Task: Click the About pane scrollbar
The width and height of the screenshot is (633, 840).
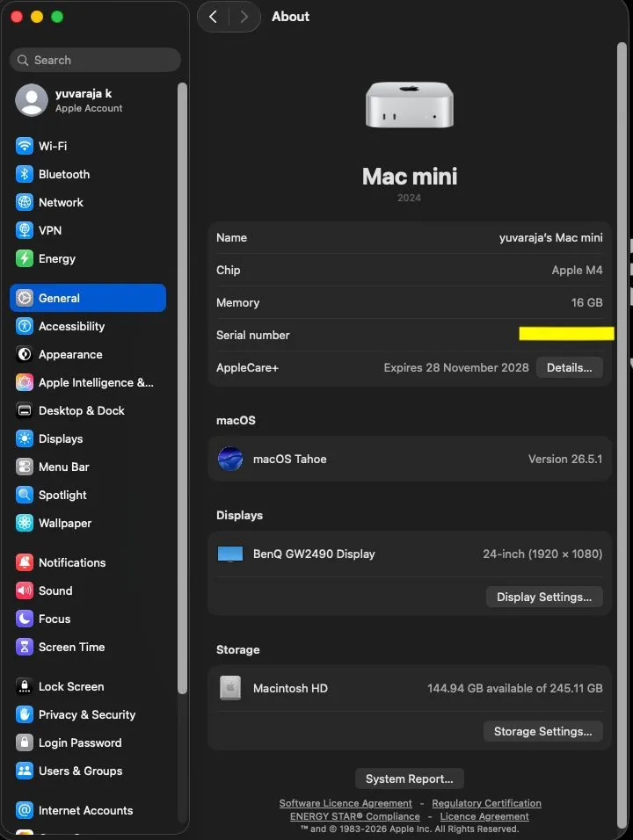Action: pos(622,434)
